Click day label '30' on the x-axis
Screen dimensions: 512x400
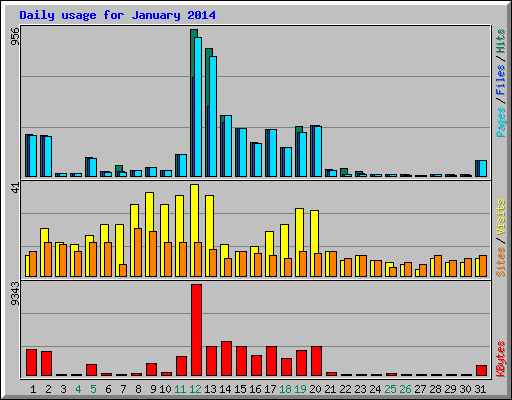[465, 389]
